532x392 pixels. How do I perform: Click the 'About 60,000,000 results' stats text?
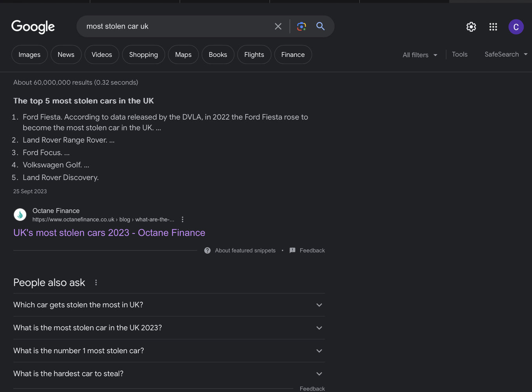(x=76, y=82)
